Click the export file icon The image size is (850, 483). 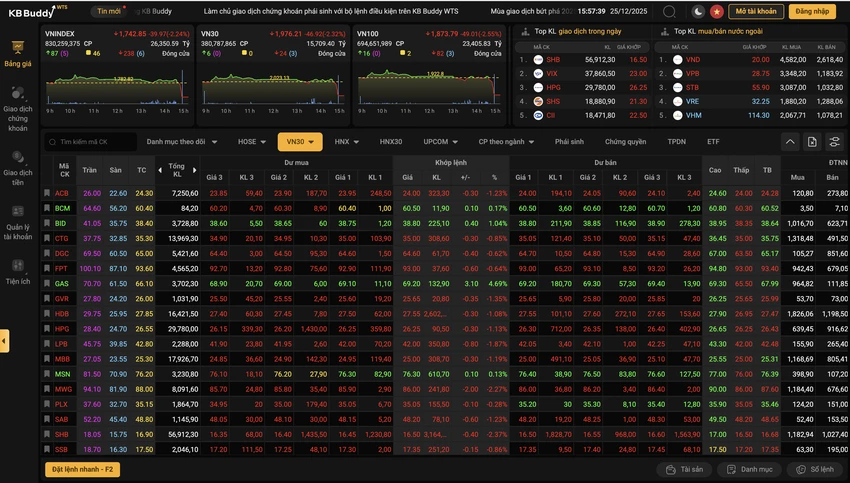coord(812,142)
